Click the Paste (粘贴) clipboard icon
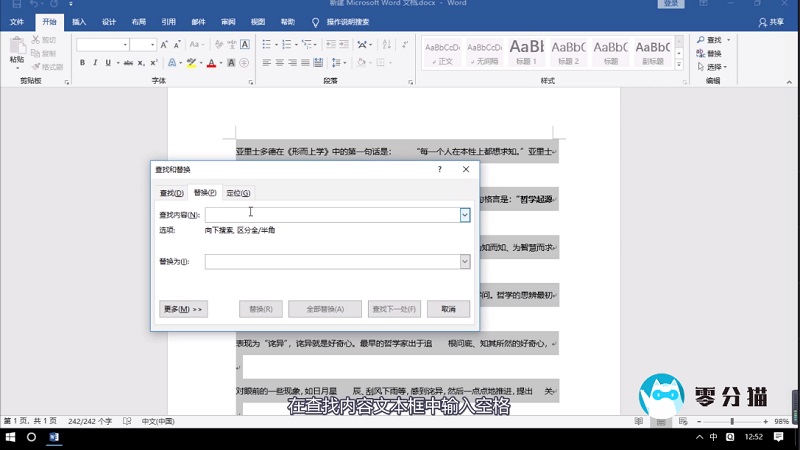The width and height of the screenshot is (800, 450). (17, 48)
